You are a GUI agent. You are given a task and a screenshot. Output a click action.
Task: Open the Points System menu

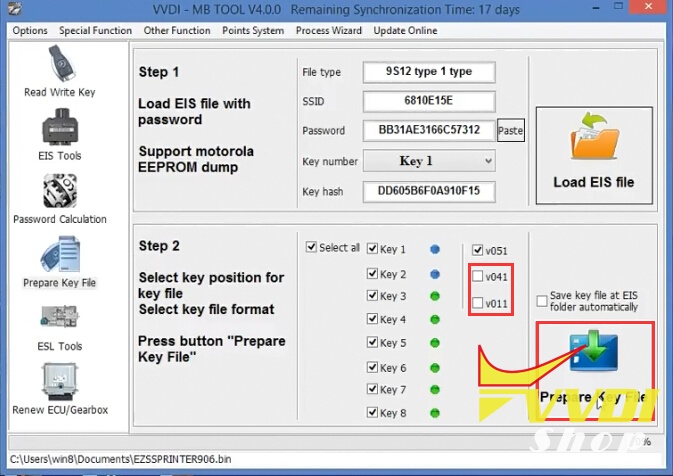tap(253, 30)
